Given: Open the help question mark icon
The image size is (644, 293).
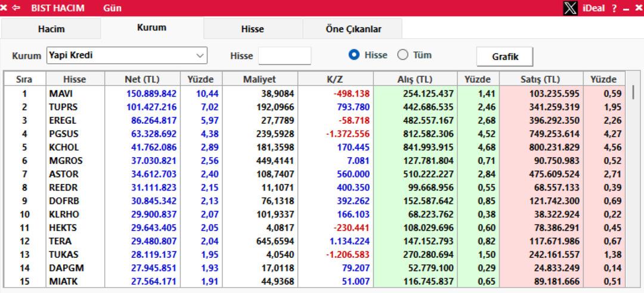Looking at the screenshot, I should (614, 8).
